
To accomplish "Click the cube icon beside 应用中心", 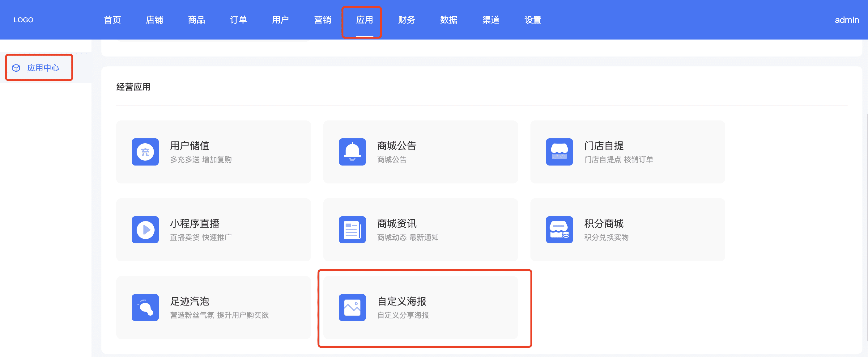I will tap(16, 68).
